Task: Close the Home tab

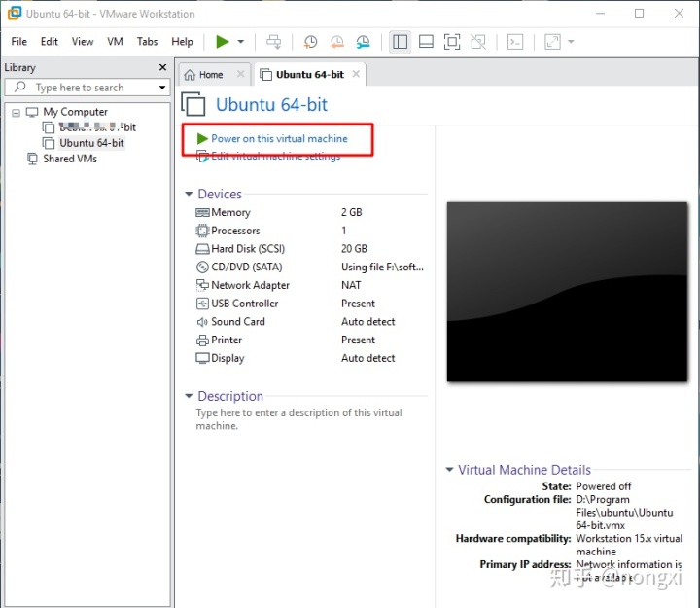Action: pyautogui.click(x=241, y=74)
